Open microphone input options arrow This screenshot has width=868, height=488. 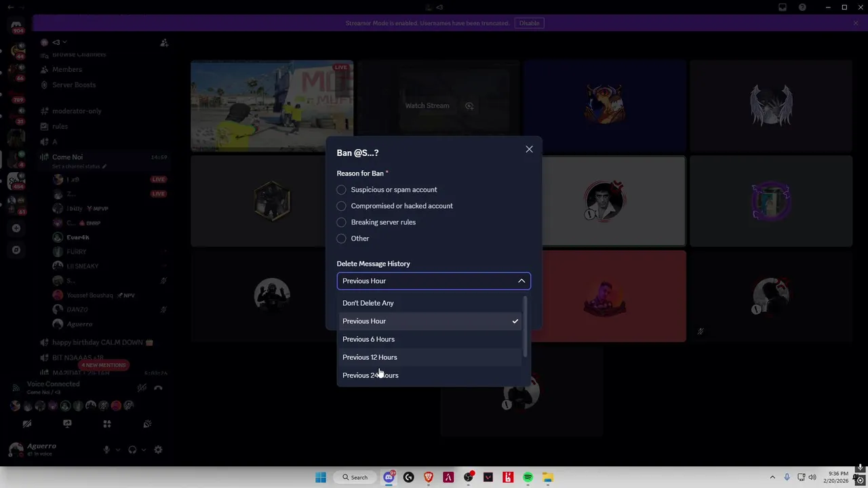pos(117,450)
